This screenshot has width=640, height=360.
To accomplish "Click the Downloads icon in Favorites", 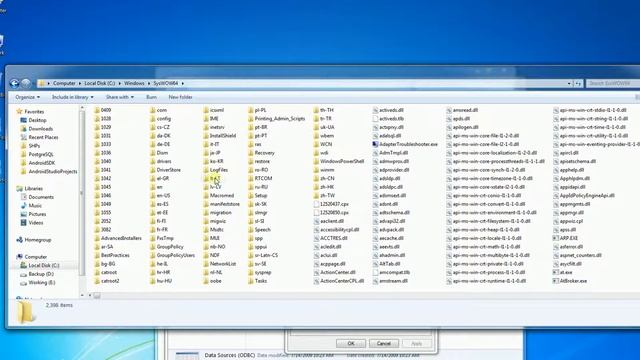I will 23,129.
